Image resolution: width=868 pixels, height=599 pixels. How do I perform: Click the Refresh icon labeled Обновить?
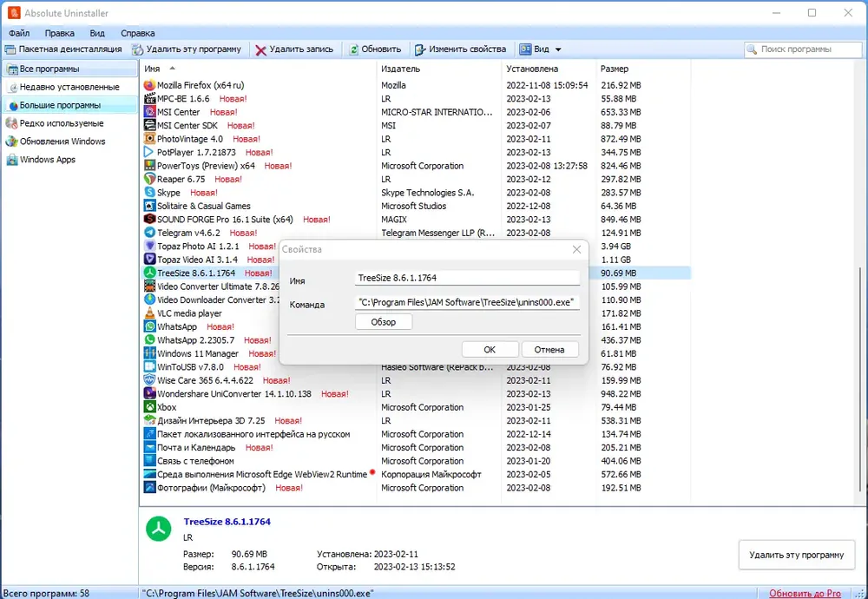[x=354, y=49]
